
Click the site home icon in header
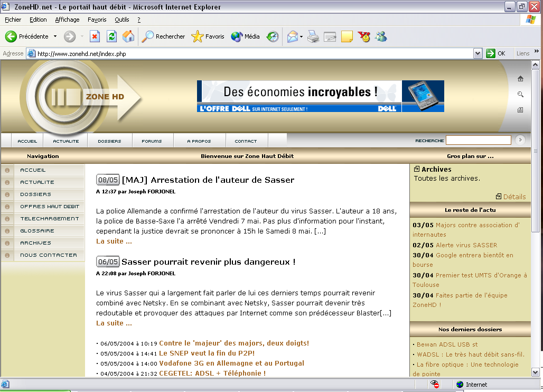click(520, 79)
